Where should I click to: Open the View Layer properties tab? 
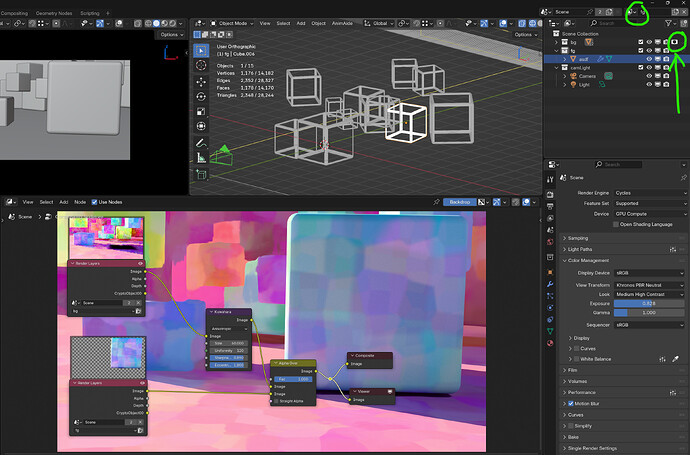click(x=550, y=218)
